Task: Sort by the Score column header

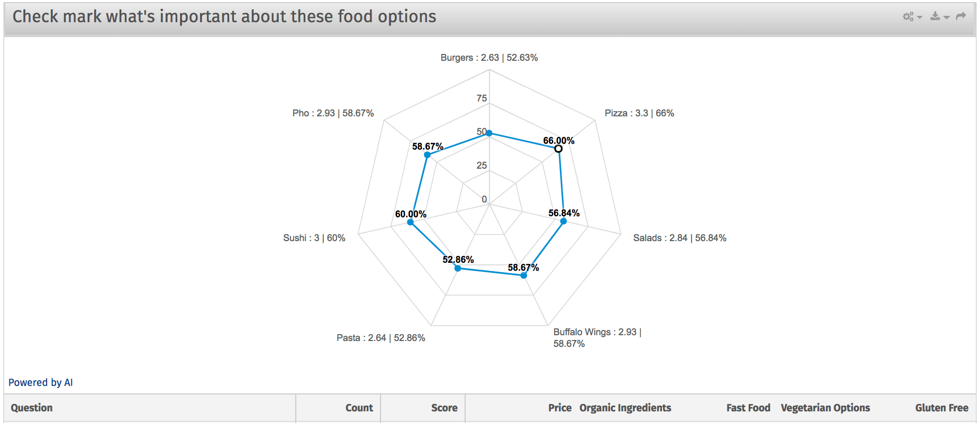Action: pos(444,408)
